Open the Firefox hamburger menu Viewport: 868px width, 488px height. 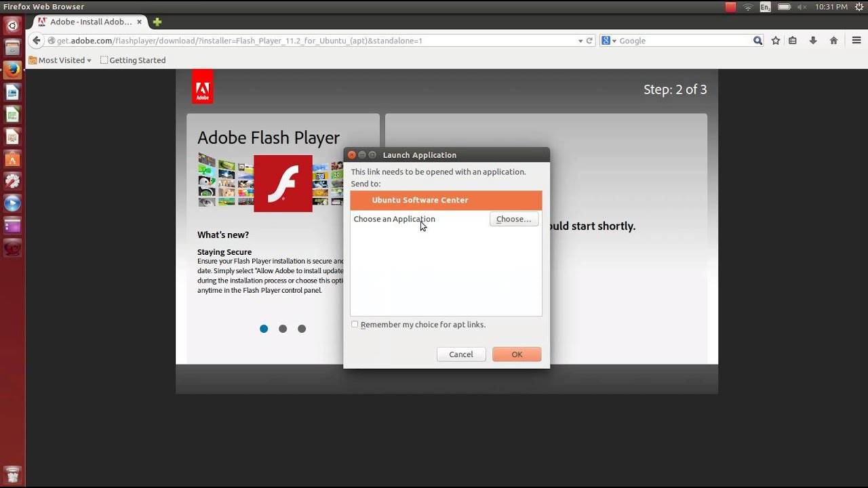(x=856, y=41)
